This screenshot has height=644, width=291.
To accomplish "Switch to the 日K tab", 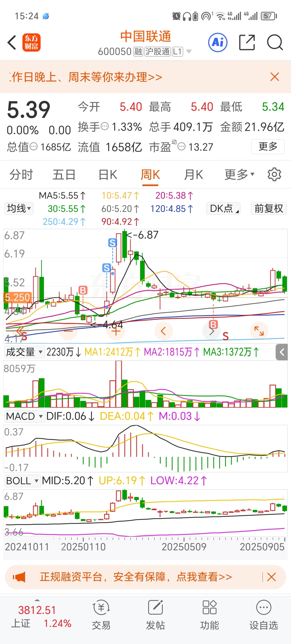I will (x=108, y=174).
